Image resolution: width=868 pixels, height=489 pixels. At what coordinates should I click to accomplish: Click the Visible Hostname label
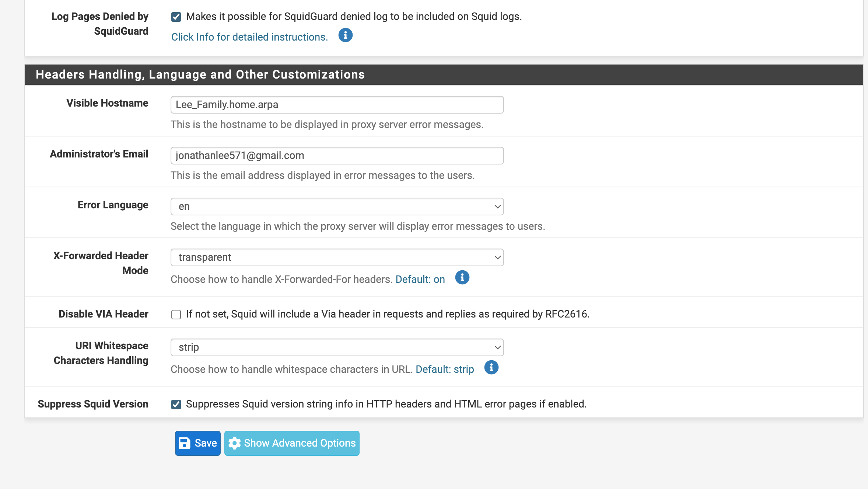pos(107,103)
